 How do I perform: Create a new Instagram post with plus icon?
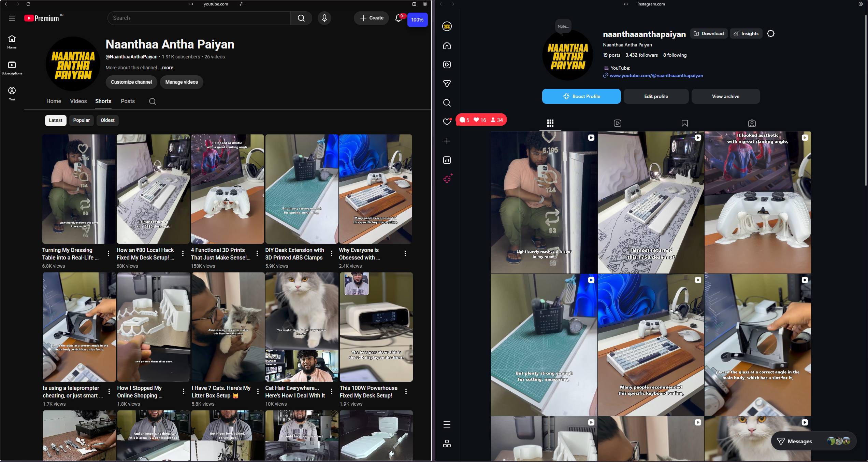click(447, 141)
